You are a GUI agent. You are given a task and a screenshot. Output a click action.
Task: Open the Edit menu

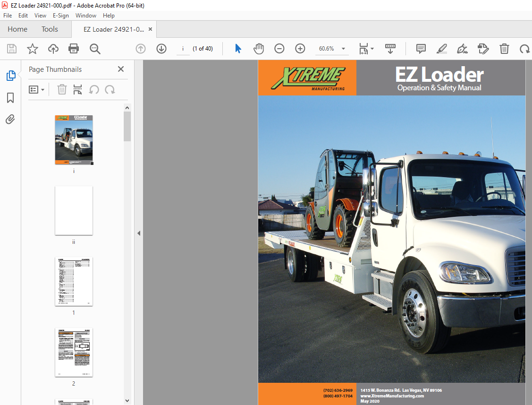tap(23, 15)
